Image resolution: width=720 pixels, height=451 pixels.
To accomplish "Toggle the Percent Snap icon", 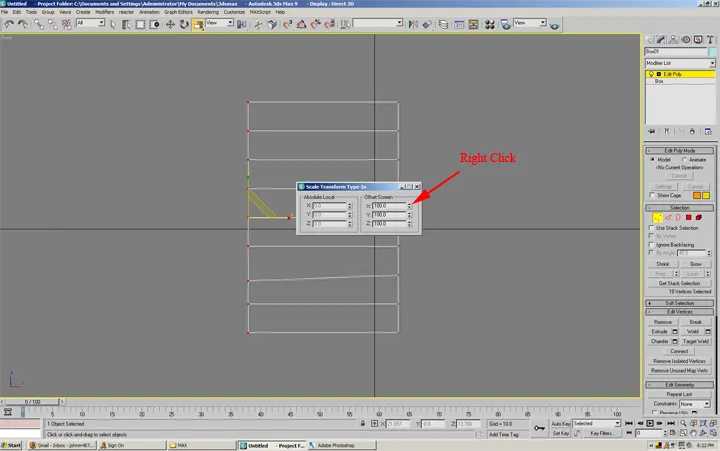I will [315, 24].
